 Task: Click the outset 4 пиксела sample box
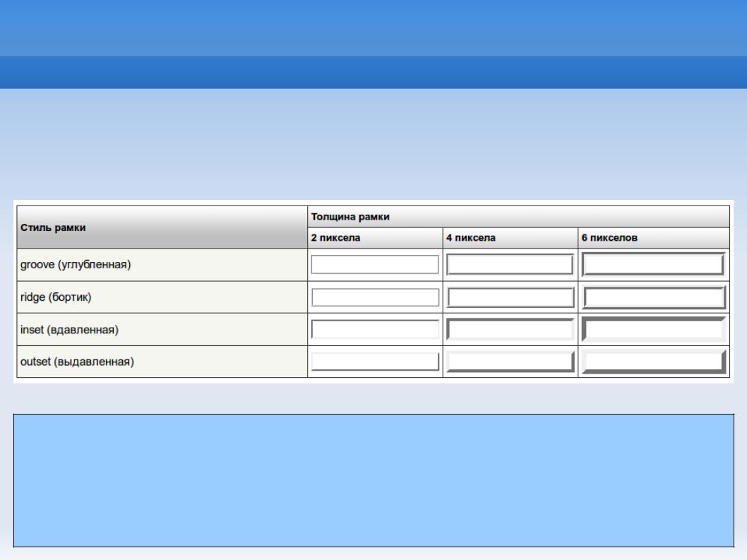[x=510, y=362]
